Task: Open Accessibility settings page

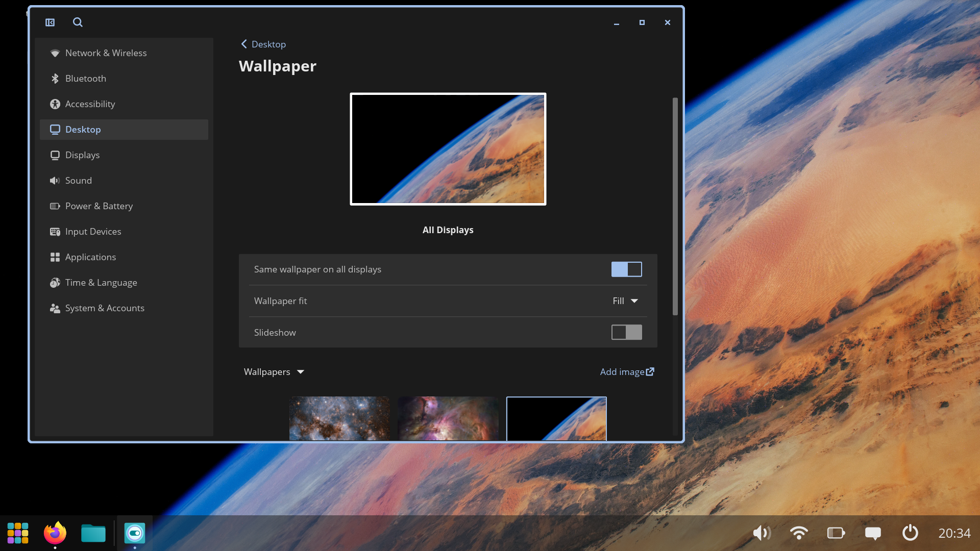Action: point(124,104)
